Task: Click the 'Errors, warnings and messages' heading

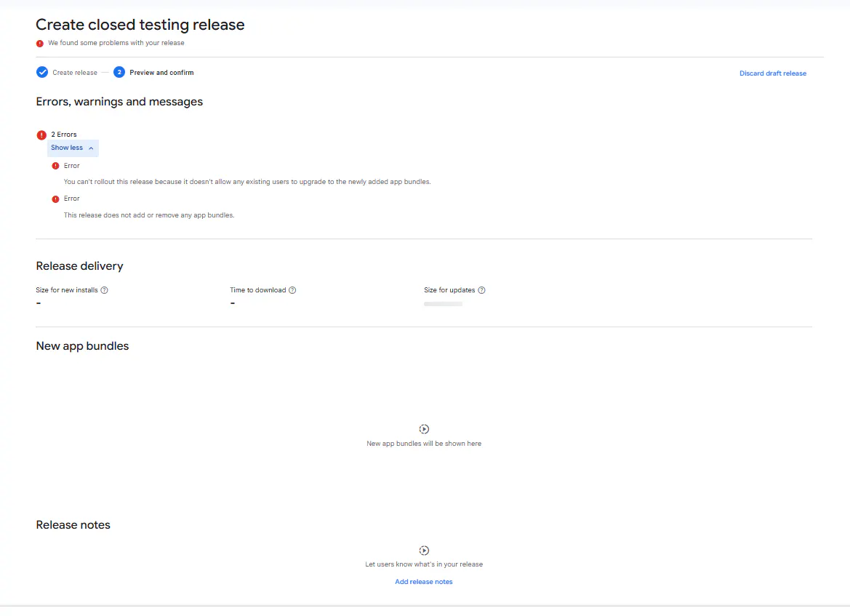Action: tap(119, 102)
